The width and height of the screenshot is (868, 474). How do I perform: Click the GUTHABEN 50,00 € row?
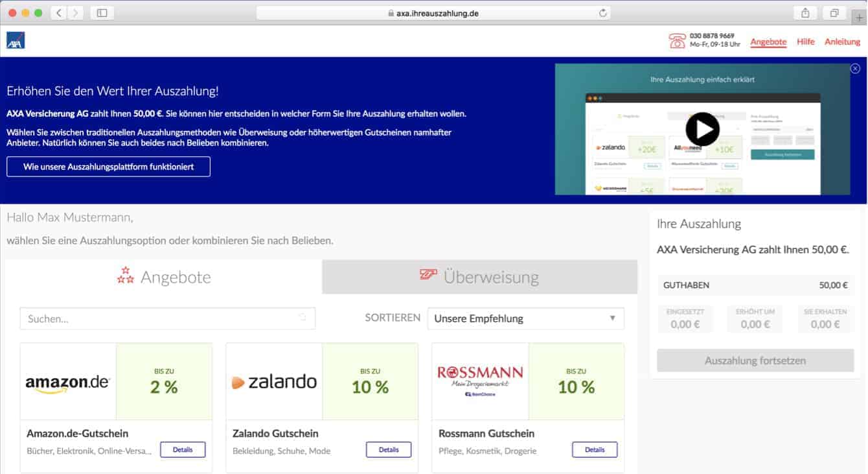click(755, 285)
